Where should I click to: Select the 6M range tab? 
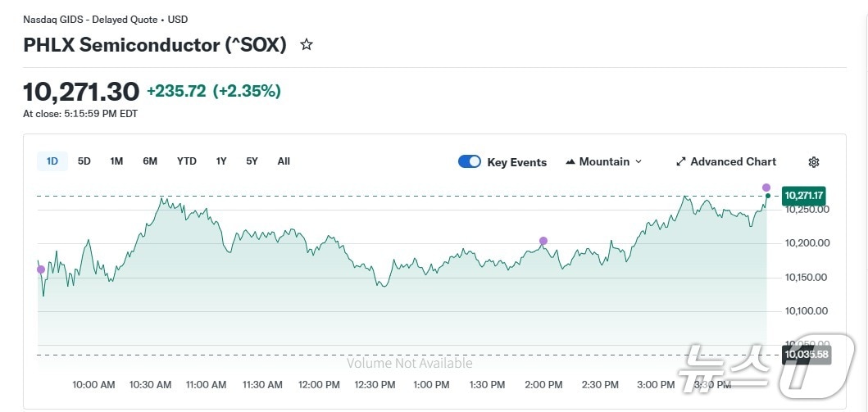150,161
